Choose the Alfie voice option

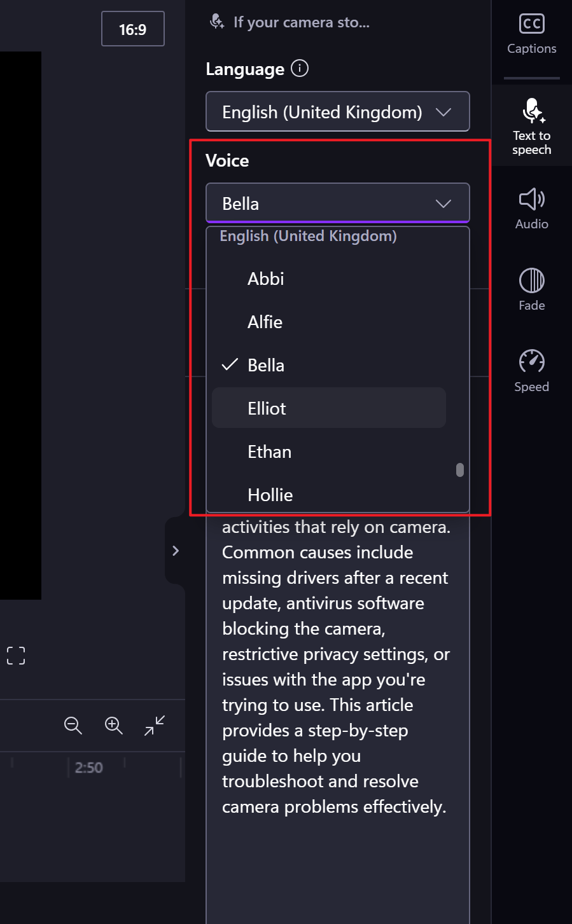click(x=265, y=322)
